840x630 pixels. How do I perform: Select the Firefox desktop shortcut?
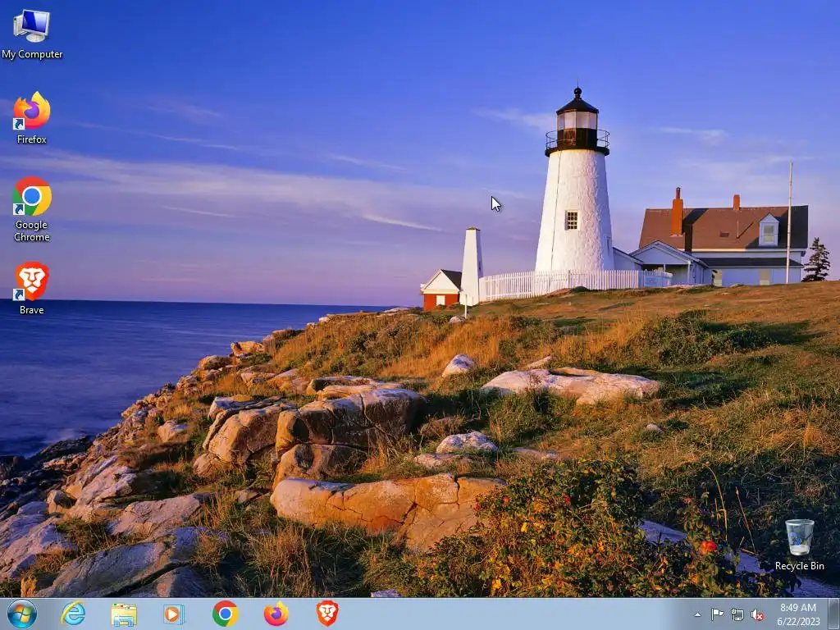[x=32, y=118]
